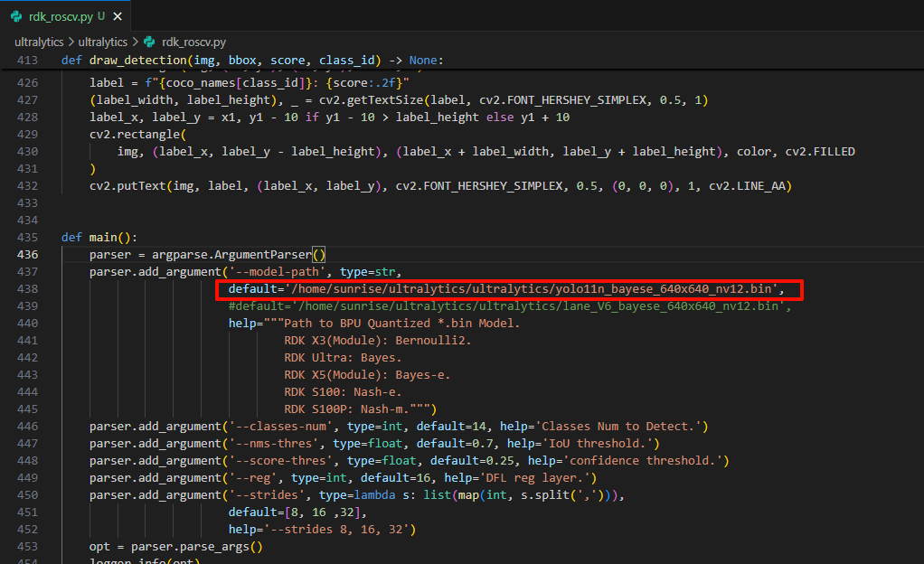Screen dimensions: 924x564
Task: Click 'cv2.putText' on line 432
Action: point(127,186)
